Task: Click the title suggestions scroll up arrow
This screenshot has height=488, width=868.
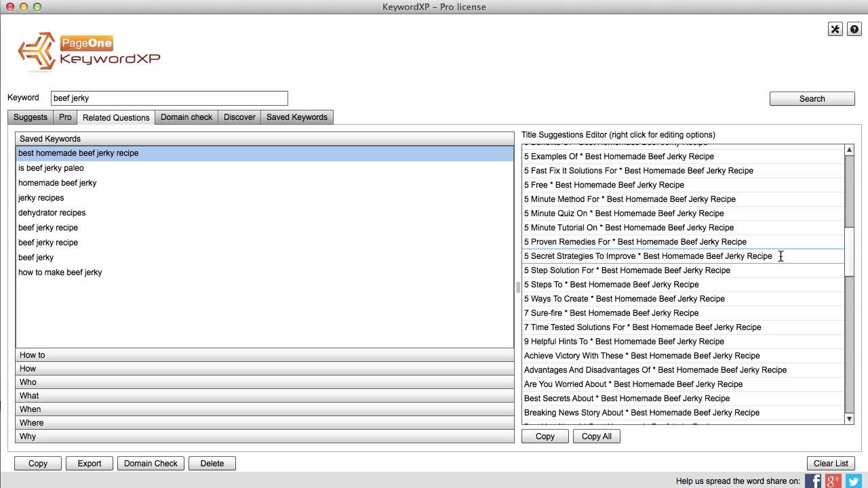Action: click(849, 149)
